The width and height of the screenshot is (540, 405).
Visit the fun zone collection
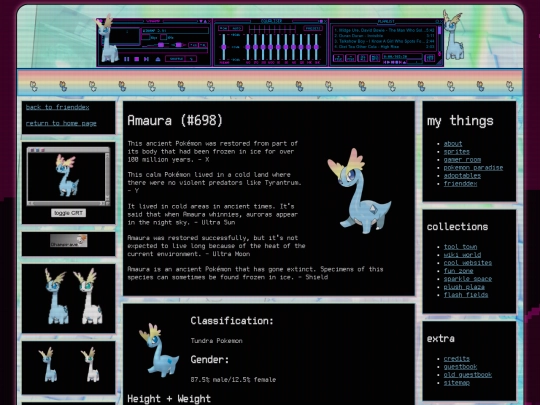tap(458, 271)
